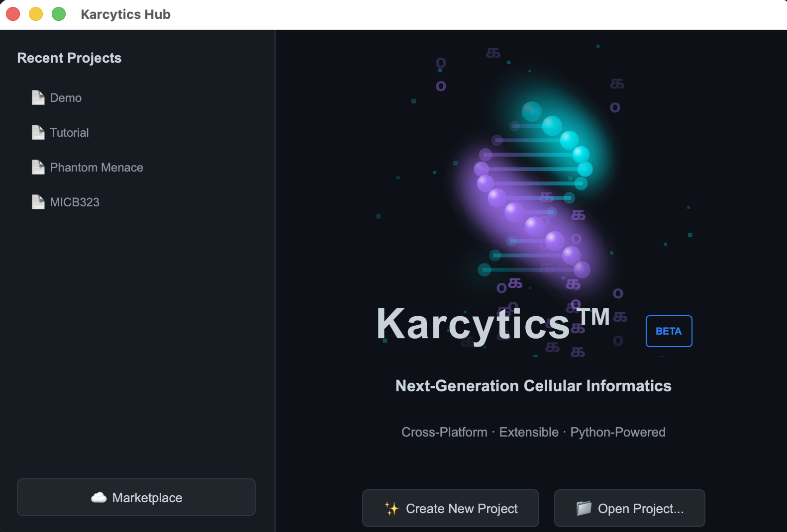Open the MICB323 recent project
The image size is (787, 532).
pos(75,202)
